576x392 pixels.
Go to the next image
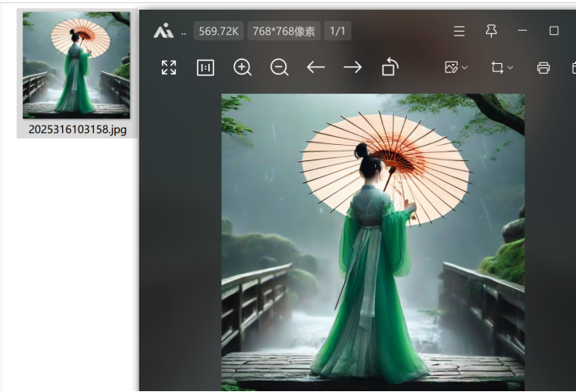[352, 67]
